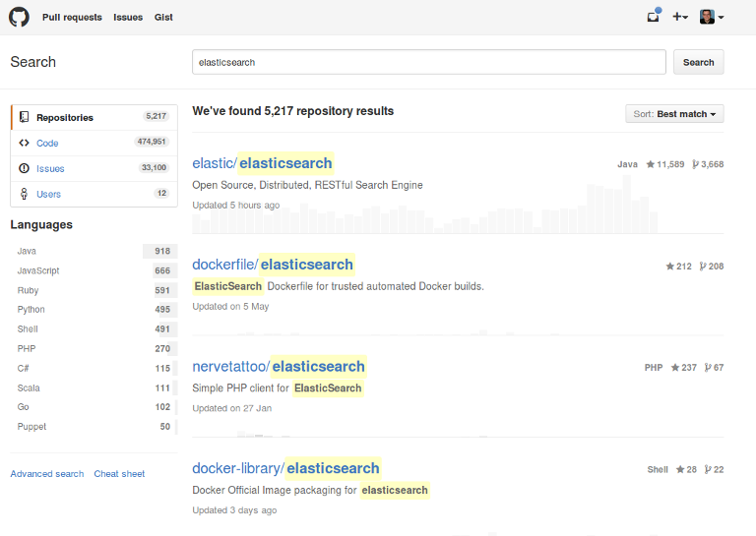Click the 5,217 Repositories count badge
Viewport: 756px width, 536px height.
click(156, 116)
